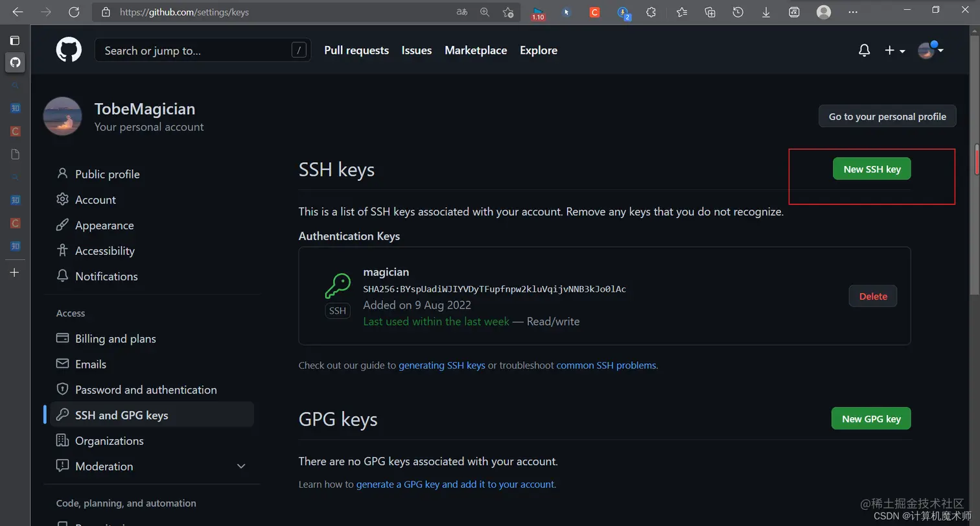The width and height of the screenshot is (980, 526).
Task: Open browser history clock icon
Action: tap(738, 12)
